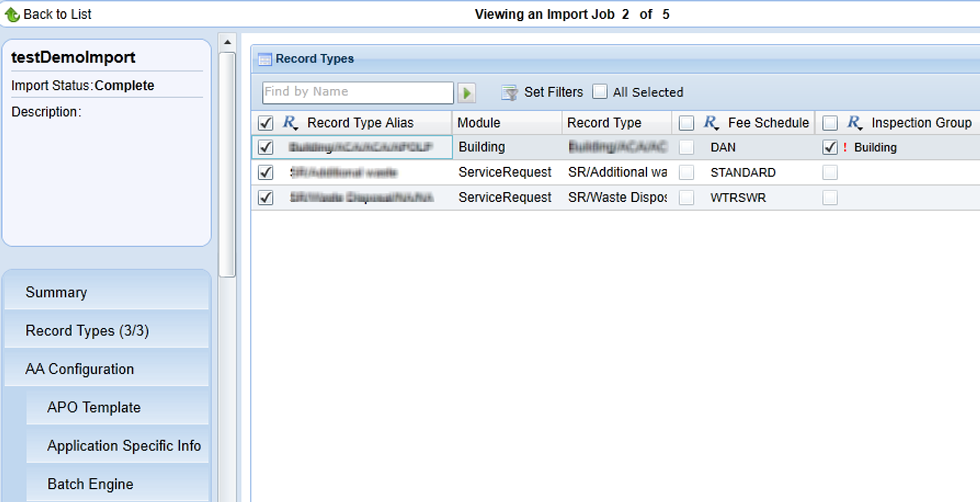Screen dimensions: 980x502
Task: Click the R icon beside Record Type Alias
Action: (x=290, y=123)
